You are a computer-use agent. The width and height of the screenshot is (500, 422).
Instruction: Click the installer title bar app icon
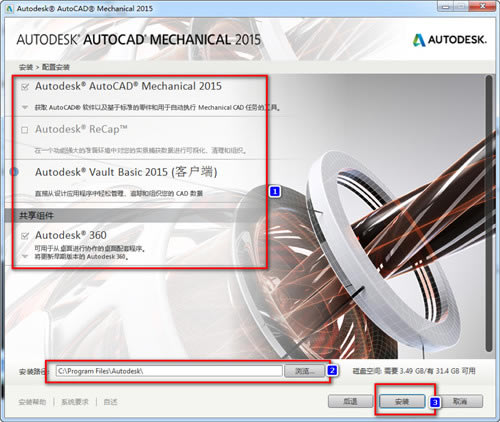(10, 8)
